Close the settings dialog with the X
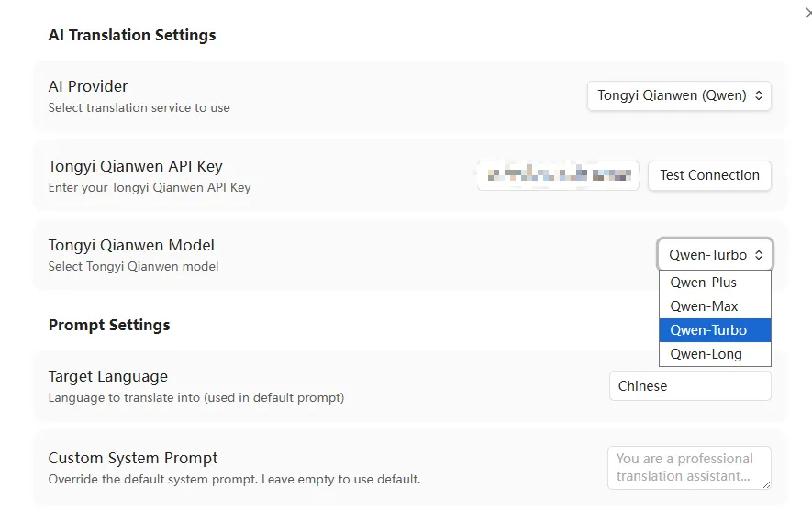This screenshot has height=511, width=812. (x=806, y=12)
